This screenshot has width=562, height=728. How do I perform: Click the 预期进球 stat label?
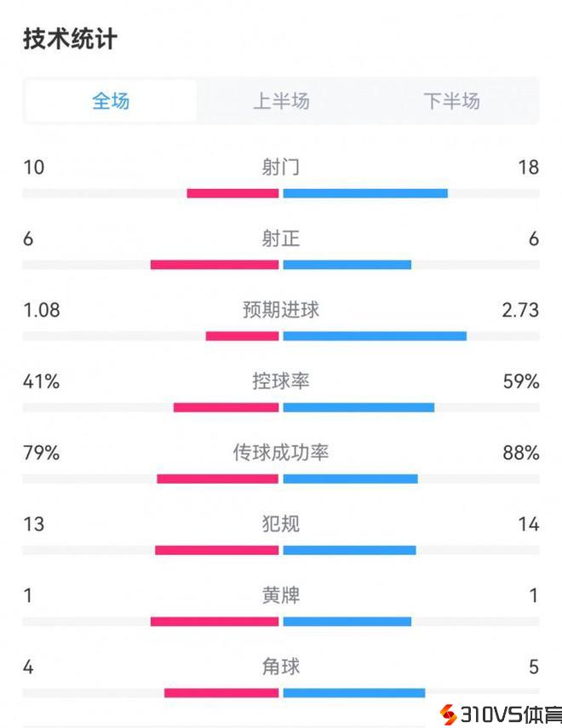pyautogui.click(x=281, y=310)
